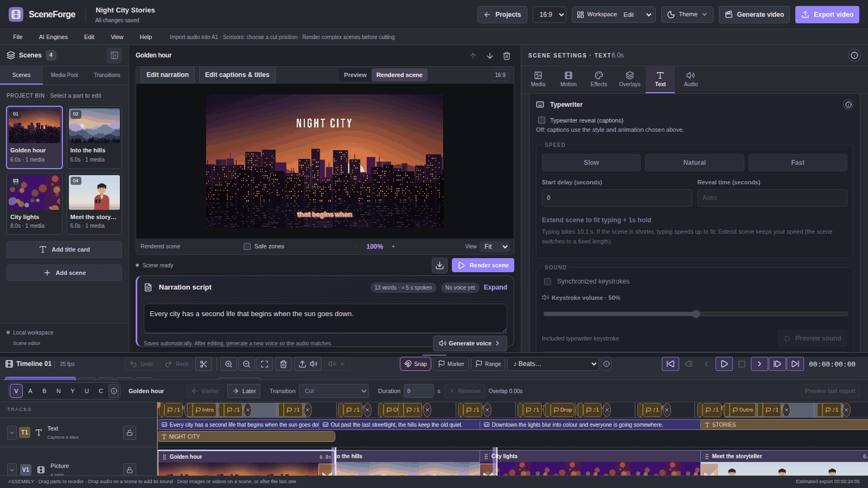Click the download icon beside Render scene

point(440,265)
